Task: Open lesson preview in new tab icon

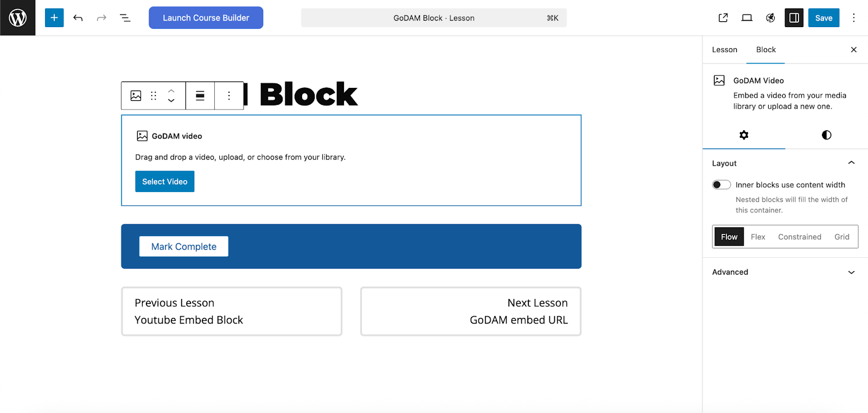Action: pos(723,18)
